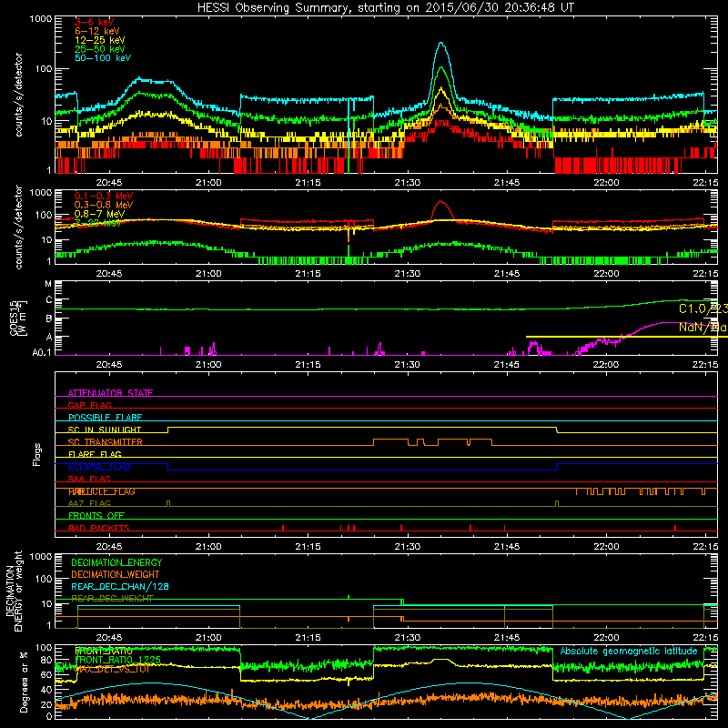Click the FLARE_FLAG label
The image size is (728, 728).
[x=95, y=454]
